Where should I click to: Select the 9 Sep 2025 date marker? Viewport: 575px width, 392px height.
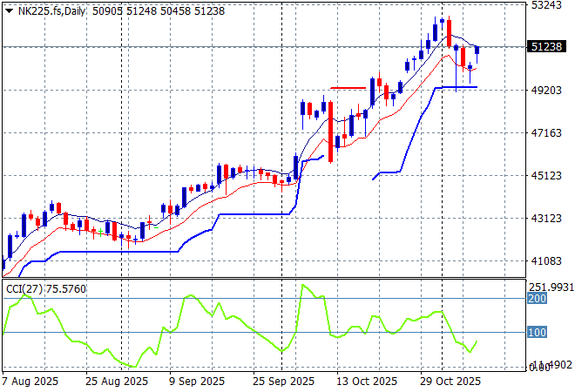[x=197, y=382]
